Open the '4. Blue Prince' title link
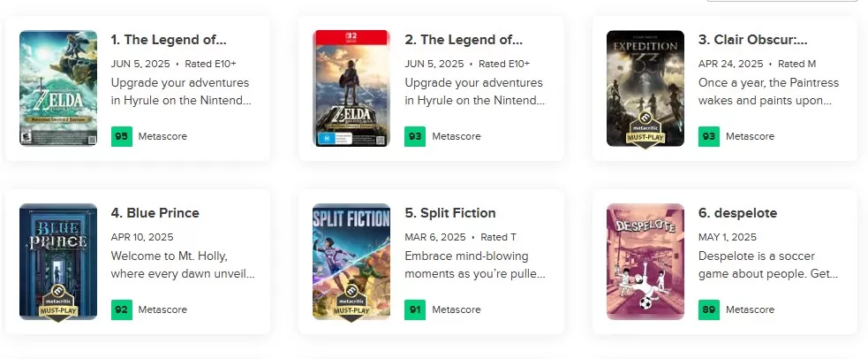This screenshot has width=868, height=359. pyautogui.click(x=155, y=213)
